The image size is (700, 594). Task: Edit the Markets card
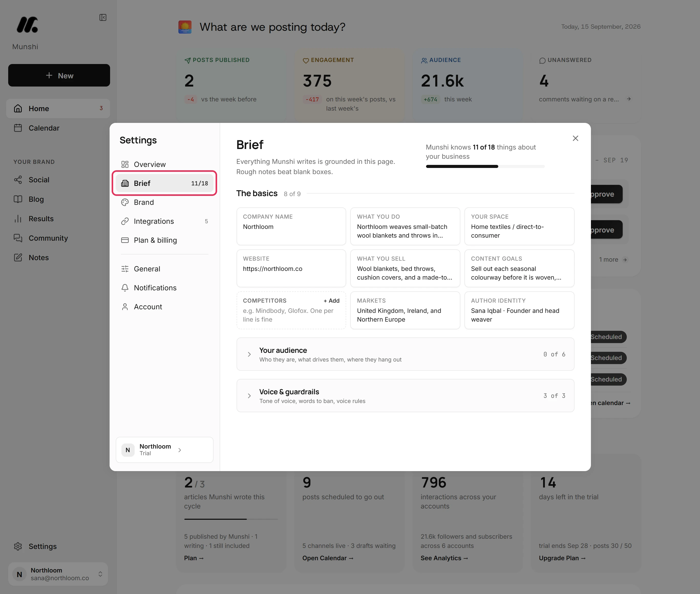click(405, 310)
